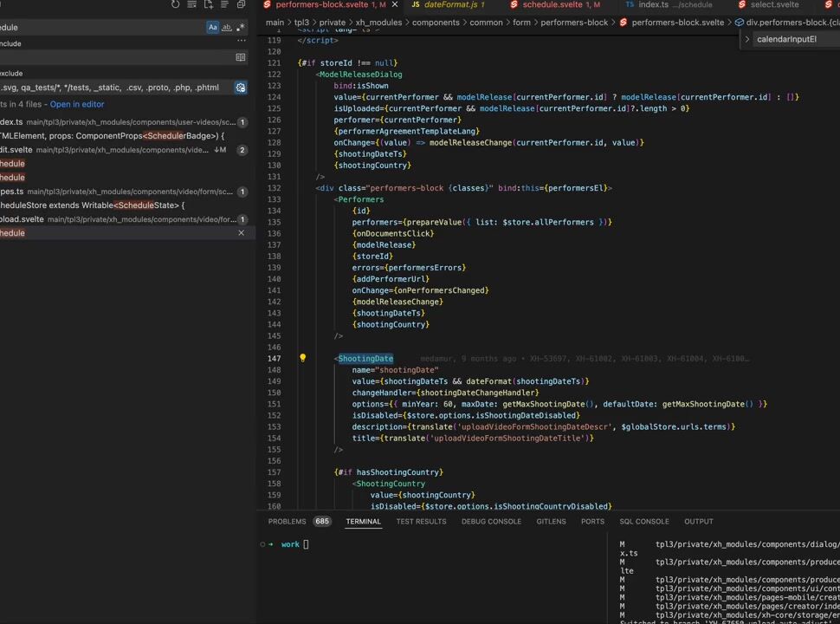Viewport: 840px width, 624px height.
Task: Switch to performers-block.svelte tab
Action: [x=322, y=4]
